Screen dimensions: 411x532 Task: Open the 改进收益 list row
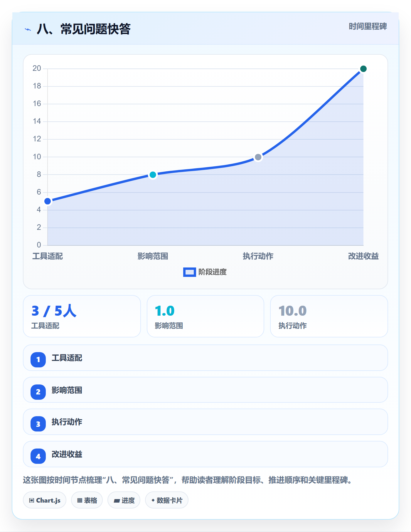tap(206, 454)
